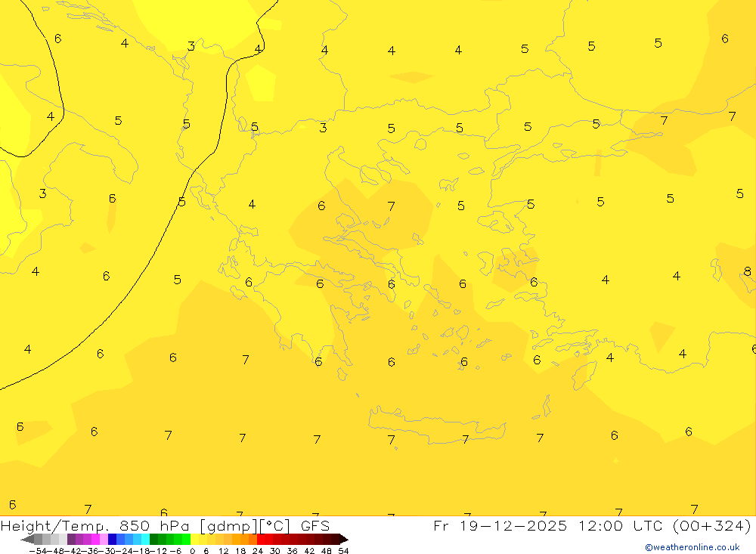Click the 'UTC' label
Image resolution: width=756 pixels, height=554 pixels.
[x=649, y=525]
